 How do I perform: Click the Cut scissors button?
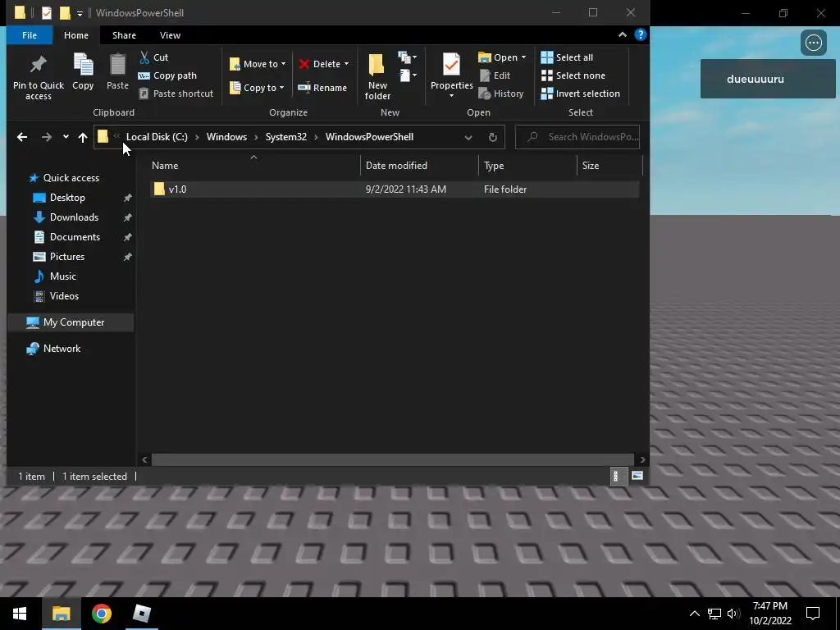(153, 57)
